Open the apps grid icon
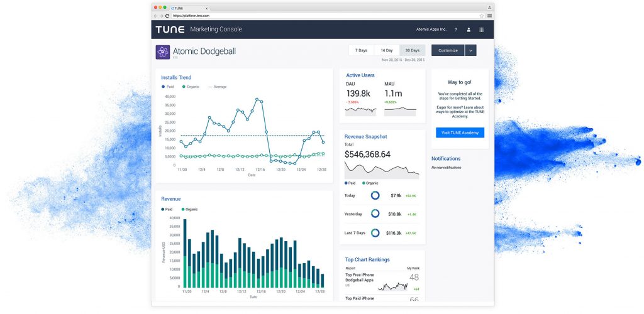 [482, 30]
